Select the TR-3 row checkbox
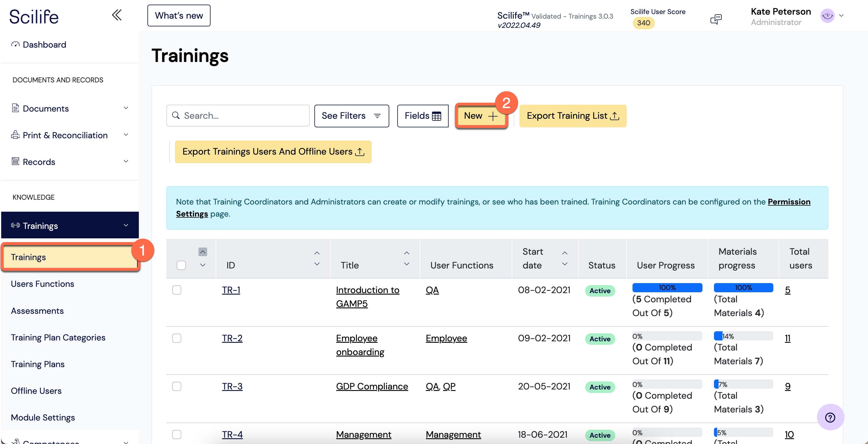868x444 pixels. tap(177, 386)
